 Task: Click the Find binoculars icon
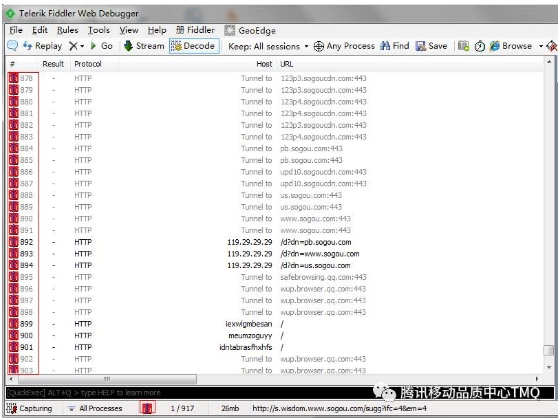(x=385, y=46)
